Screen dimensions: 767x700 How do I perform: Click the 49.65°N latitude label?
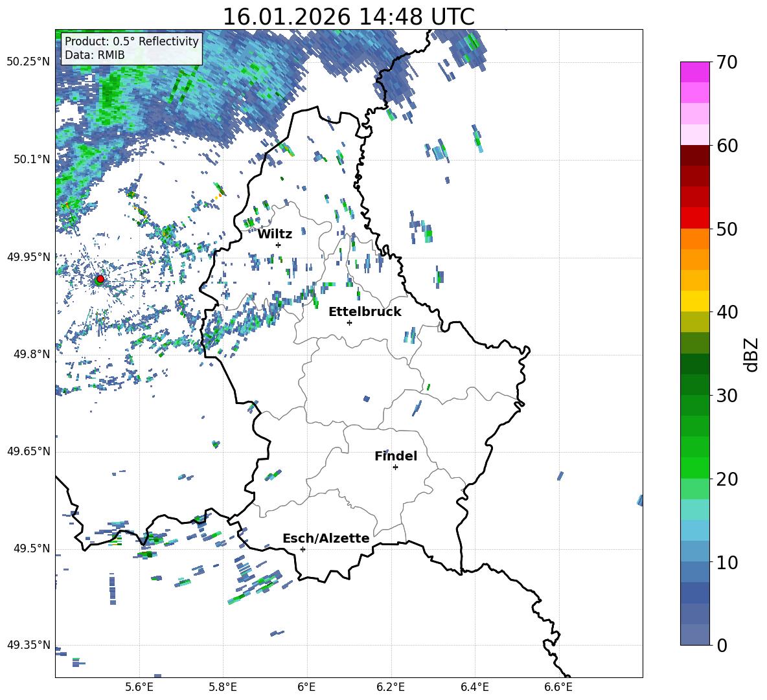click(x=29, y=451)
